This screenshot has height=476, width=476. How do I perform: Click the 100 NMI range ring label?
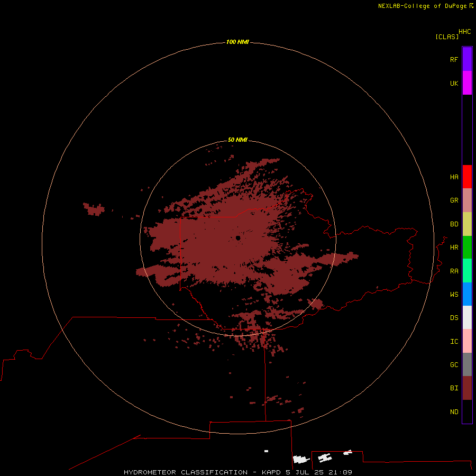237,42
